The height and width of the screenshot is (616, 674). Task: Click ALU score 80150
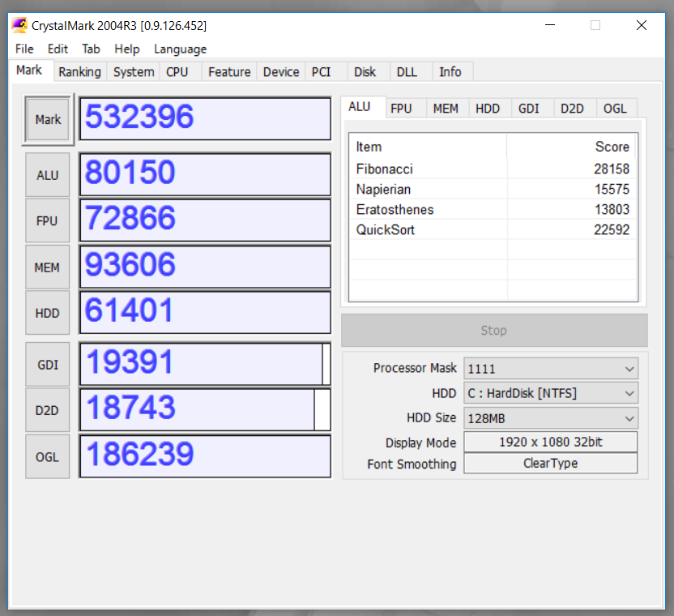pyautogui.click(x=206, y=174)
